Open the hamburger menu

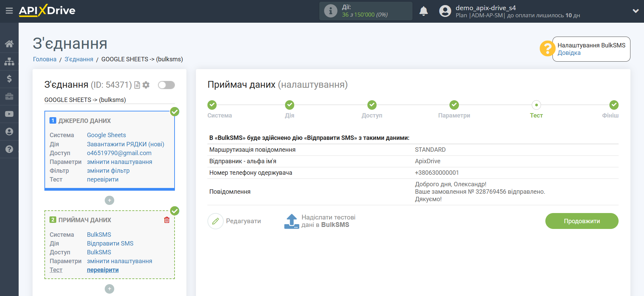pyautogui.click(x=9, y=11)
